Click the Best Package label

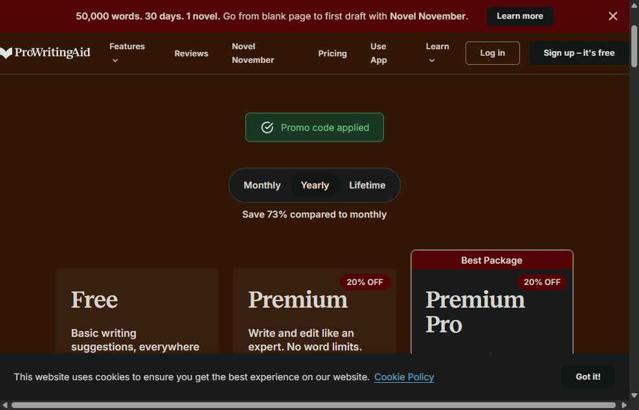491,260
